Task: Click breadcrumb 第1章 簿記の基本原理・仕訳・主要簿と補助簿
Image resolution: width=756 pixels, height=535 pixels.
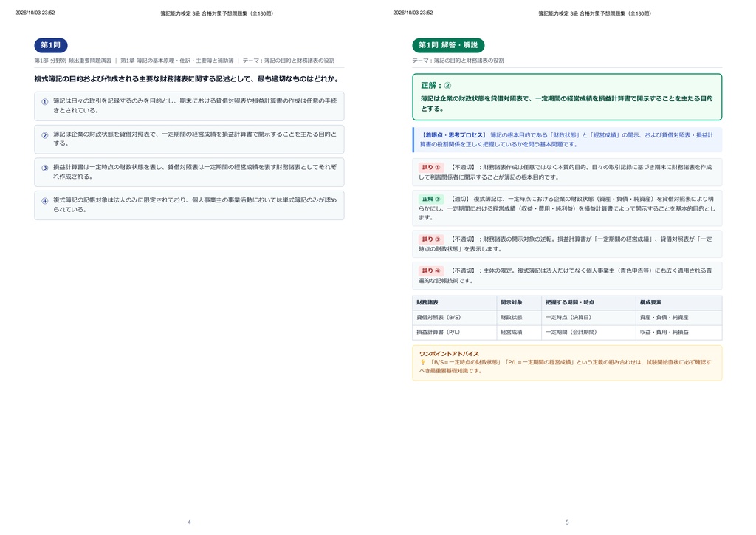Action: click(177, 61)
